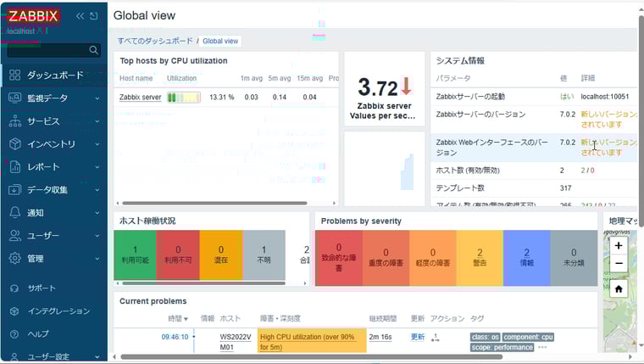
Task: Click the CPU utilization bar gauge
Action: click(184, 97)
